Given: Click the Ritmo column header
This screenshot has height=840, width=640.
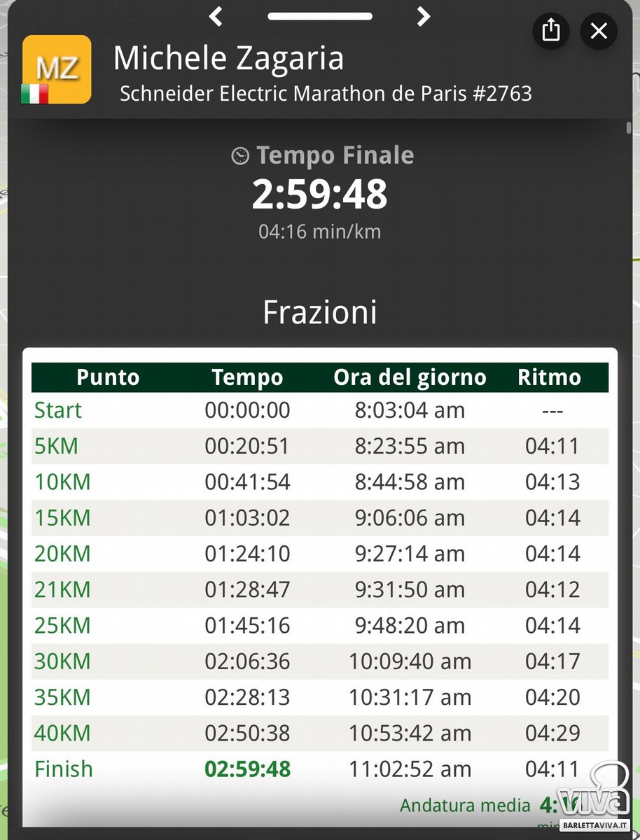Looking at the screenshot, I should tap(549, 377).
